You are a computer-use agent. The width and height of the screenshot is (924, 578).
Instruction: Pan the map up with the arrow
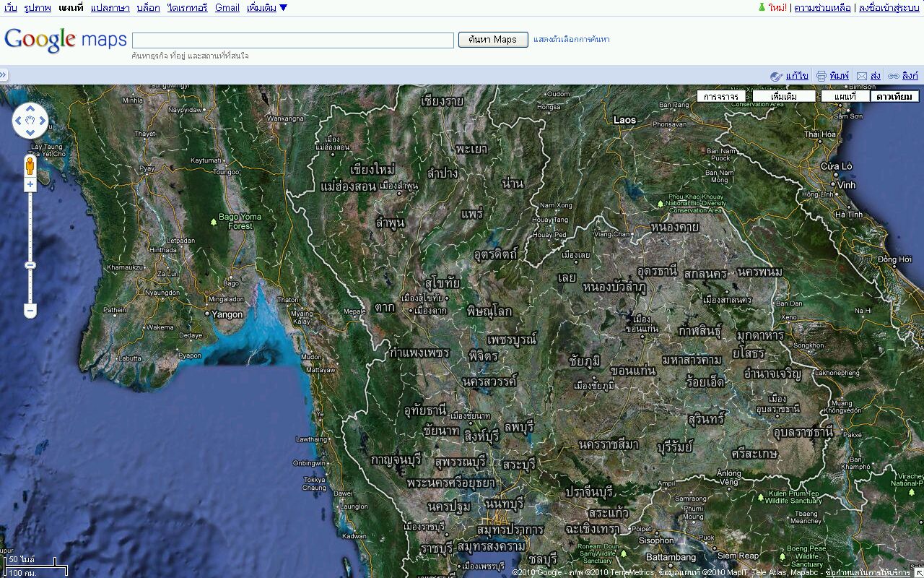pyautogui.click(x=30, y=109)
